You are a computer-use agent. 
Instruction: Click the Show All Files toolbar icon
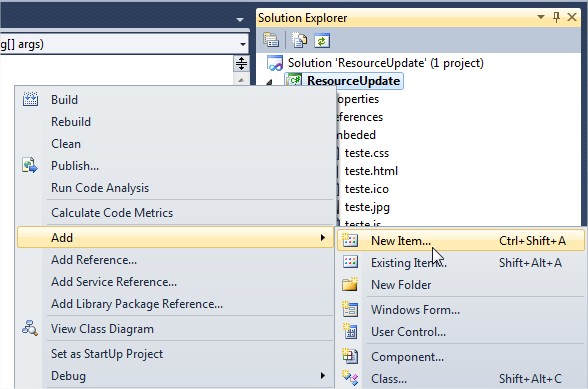pyautogui.click(x=299, y=40)
